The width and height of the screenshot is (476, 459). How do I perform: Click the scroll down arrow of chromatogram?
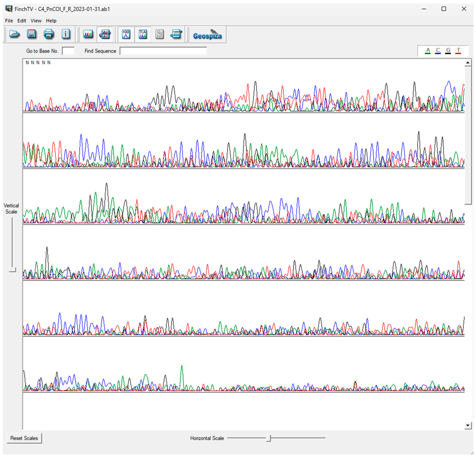[x=468, y=425]
